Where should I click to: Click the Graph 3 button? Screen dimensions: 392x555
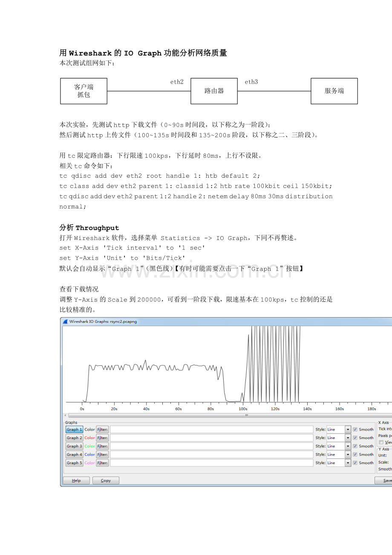(73, 445)
